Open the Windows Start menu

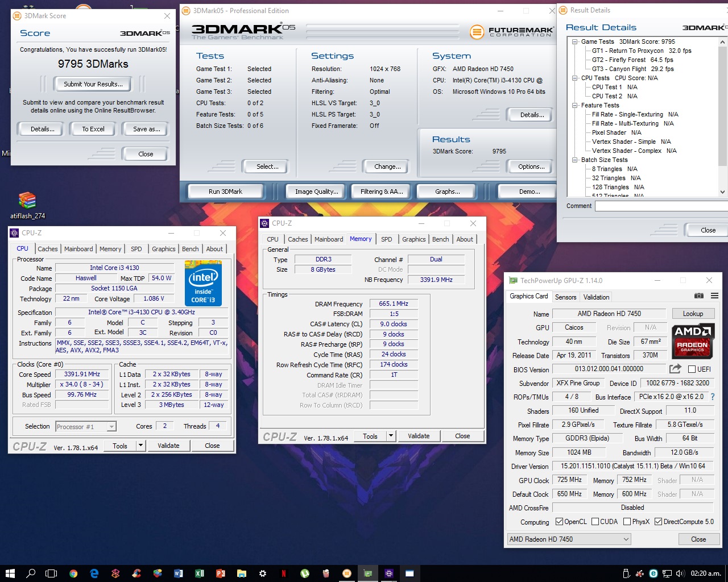coord(10,573)
